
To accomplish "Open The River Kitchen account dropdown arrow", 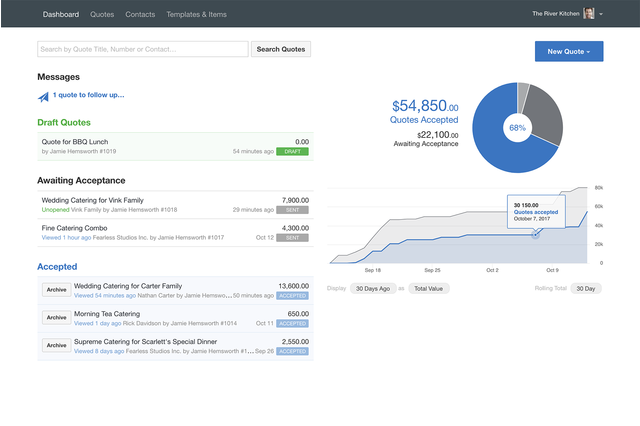I will coord(602,14).
